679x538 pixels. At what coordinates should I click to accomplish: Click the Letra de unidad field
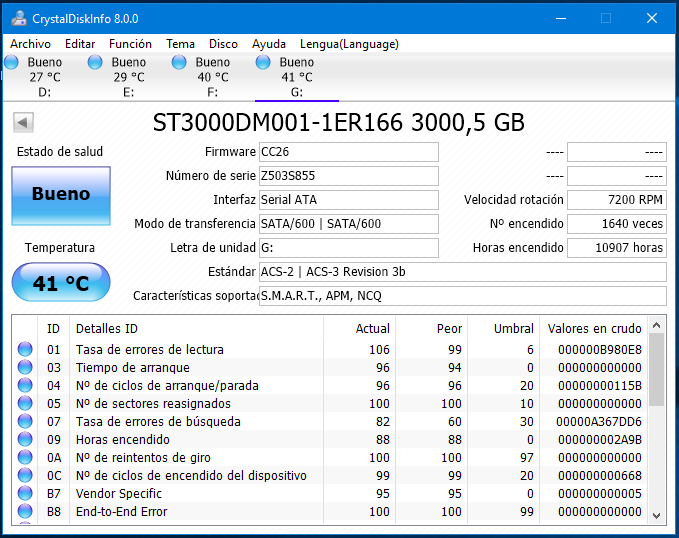349,248
